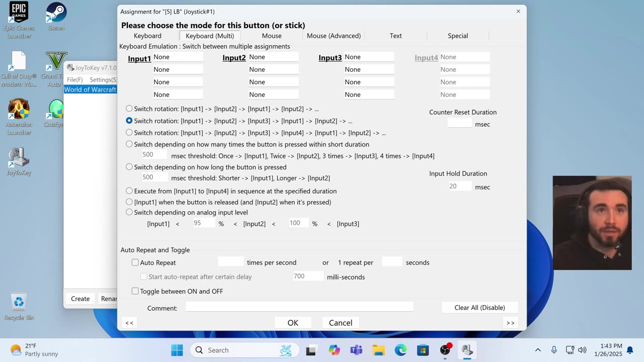Open the Steam desktop shortcut
644x362 pixels.
[56, 17]
